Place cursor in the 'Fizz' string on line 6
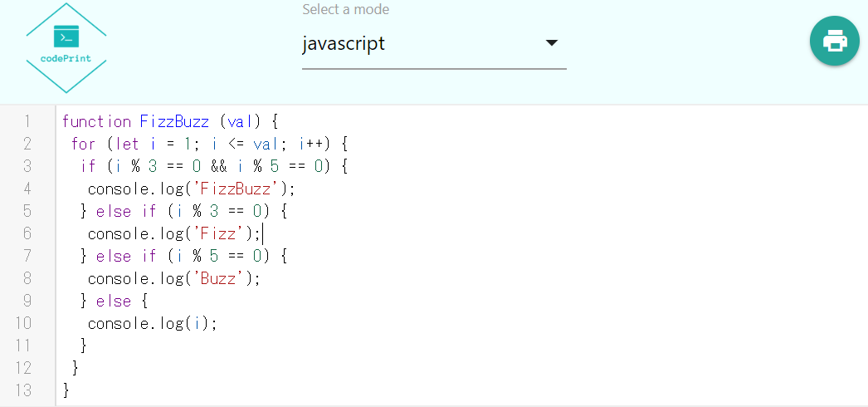Viewport: 868px width, 407px height. pyautogui.click(x=225, y=233)
